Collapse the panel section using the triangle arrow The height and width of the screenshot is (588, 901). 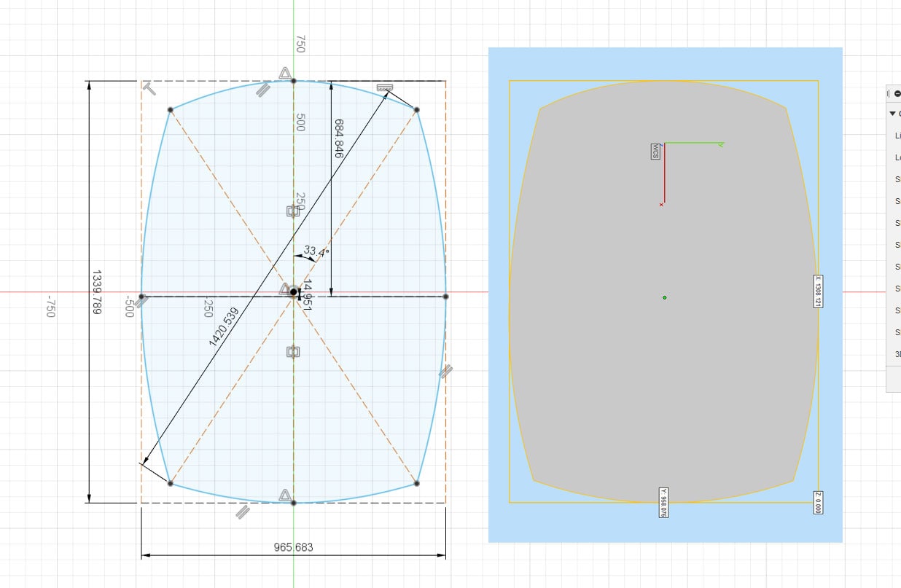[x=892, y=114]
